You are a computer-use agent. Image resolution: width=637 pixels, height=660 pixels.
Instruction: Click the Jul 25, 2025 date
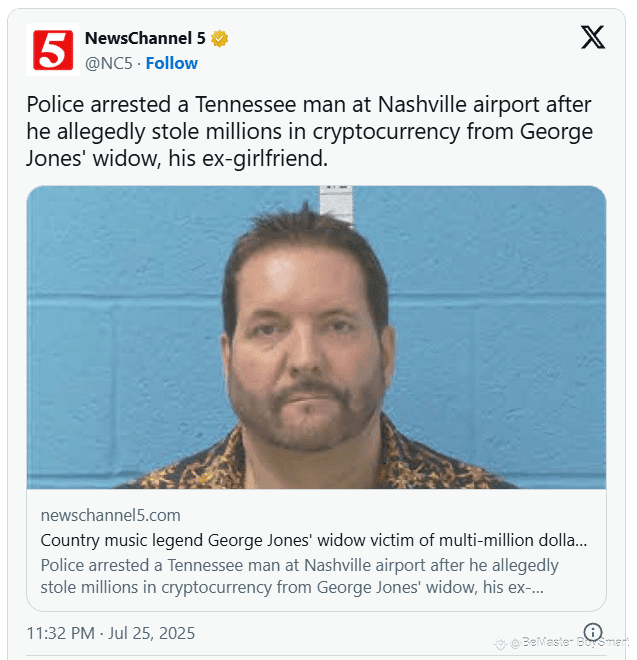pyautogui.click(x=152, y=633)
